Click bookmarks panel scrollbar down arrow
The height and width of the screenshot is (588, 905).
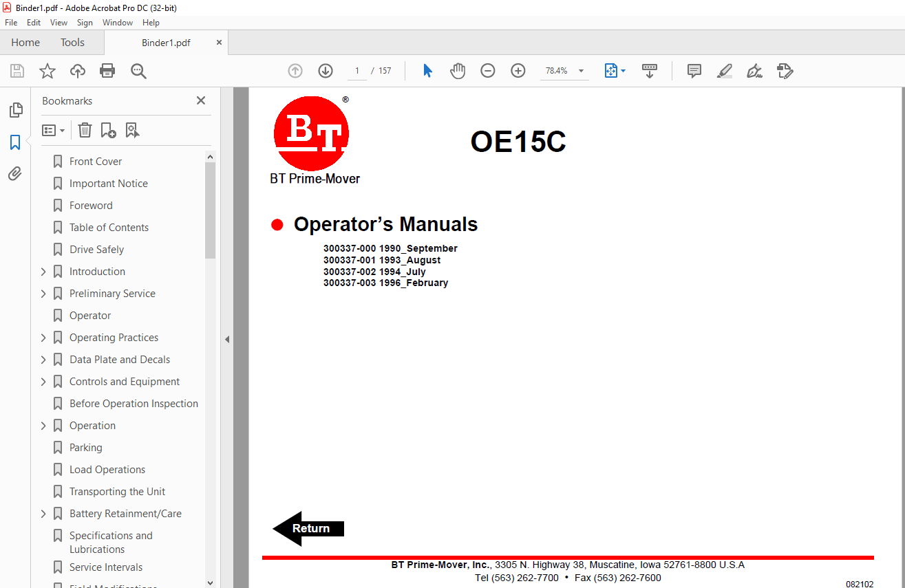[x=210, y=582]
